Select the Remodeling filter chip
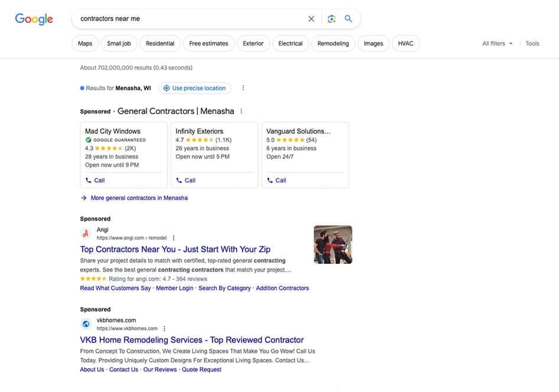Image resolution: width=559 pixels, height=392 pixels. 333,44
